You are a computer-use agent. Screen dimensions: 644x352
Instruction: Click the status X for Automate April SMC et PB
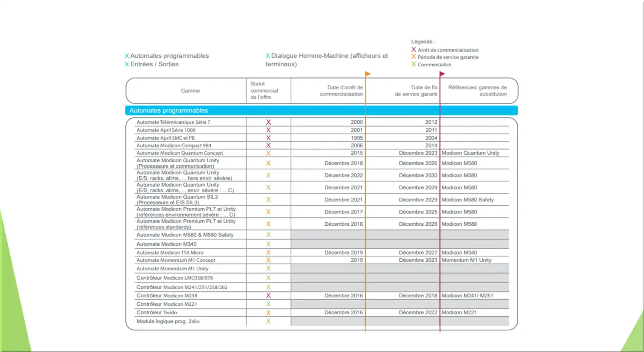pos(268,138)
